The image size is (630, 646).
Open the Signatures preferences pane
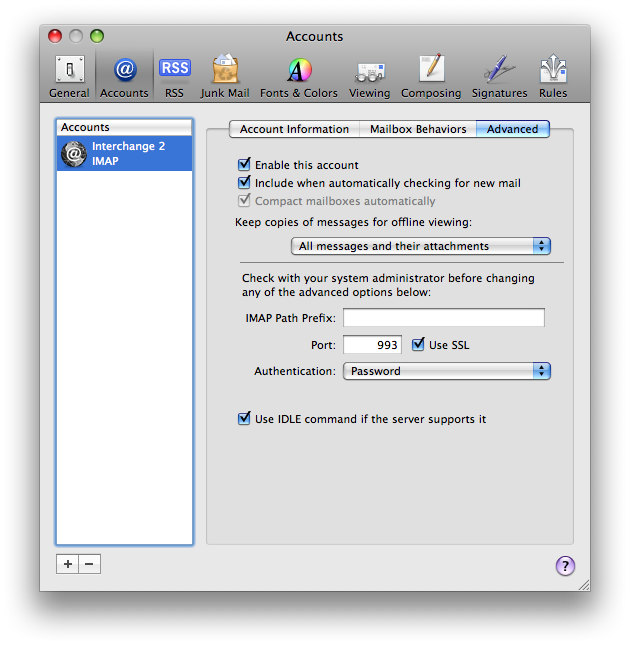coord(499,76)
